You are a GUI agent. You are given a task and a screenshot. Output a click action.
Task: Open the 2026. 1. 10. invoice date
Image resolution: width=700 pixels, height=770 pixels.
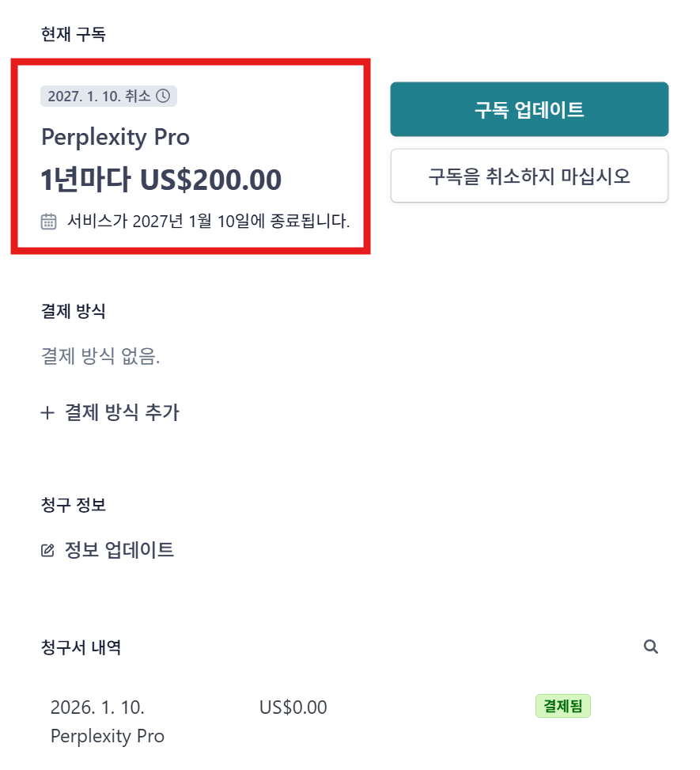[97, 707]
